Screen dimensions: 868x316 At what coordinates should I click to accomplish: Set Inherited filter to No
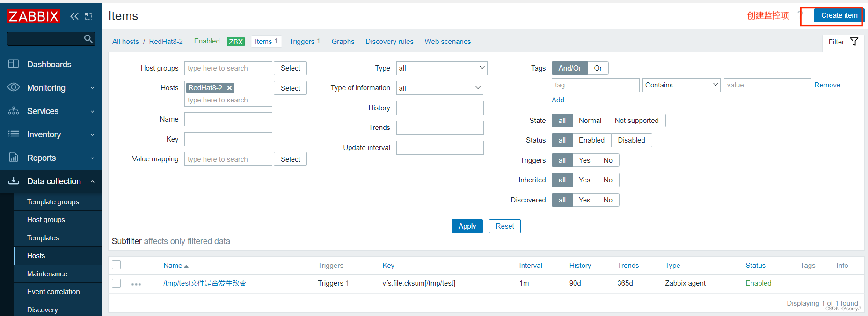608,180
